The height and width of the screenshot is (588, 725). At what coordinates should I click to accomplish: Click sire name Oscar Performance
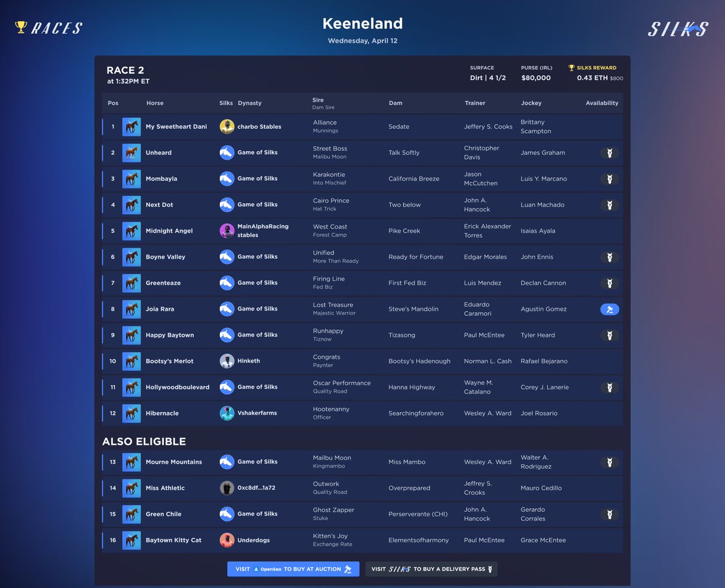(342, 383)
